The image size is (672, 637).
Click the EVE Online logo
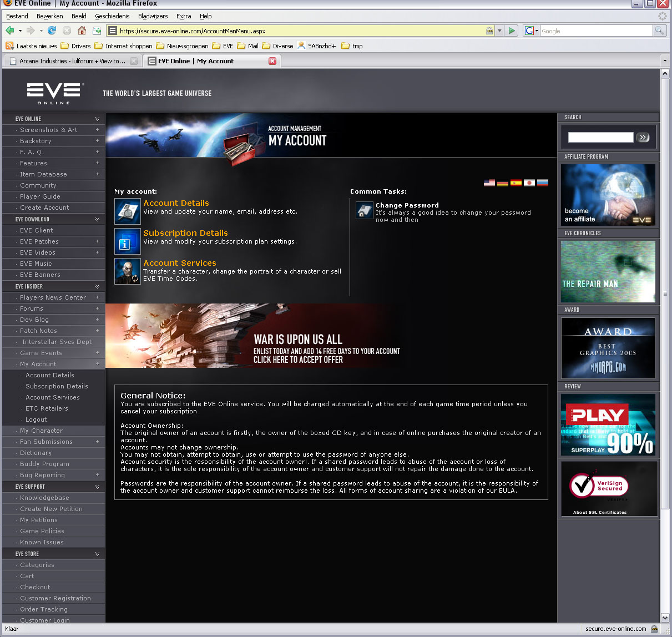[54, 93]
